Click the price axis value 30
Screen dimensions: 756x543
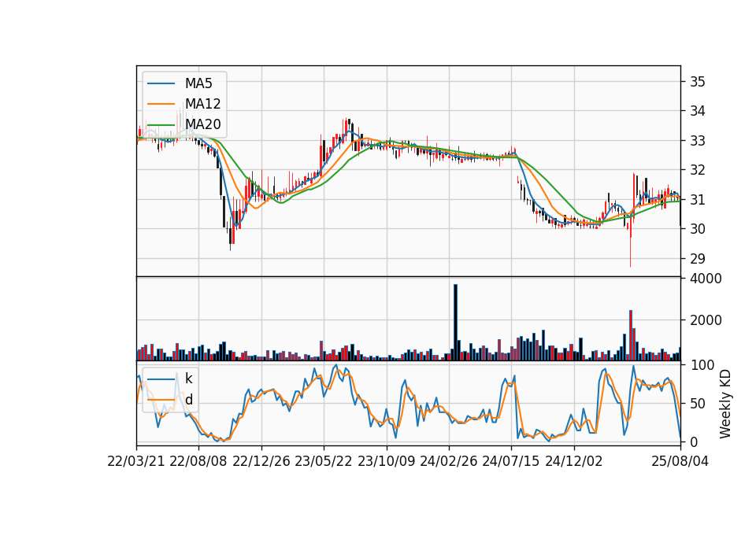click(x=698, y=229)
